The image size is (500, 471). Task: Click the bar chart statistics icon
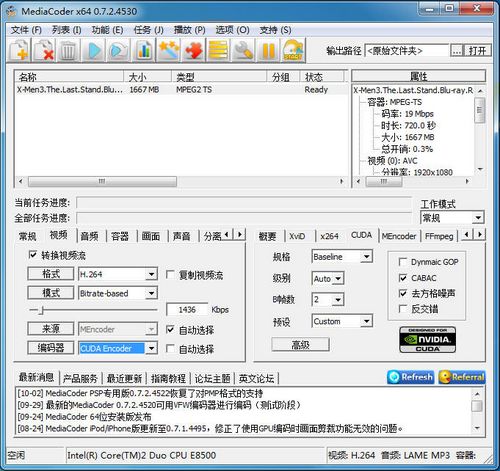point(144,51)
